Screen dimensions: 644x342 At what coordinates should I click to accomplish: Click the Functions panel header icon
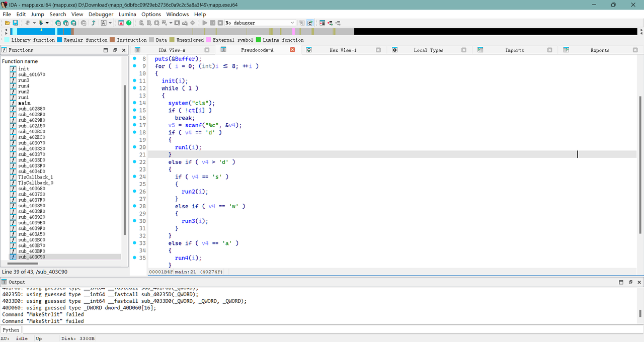point(4,50)
